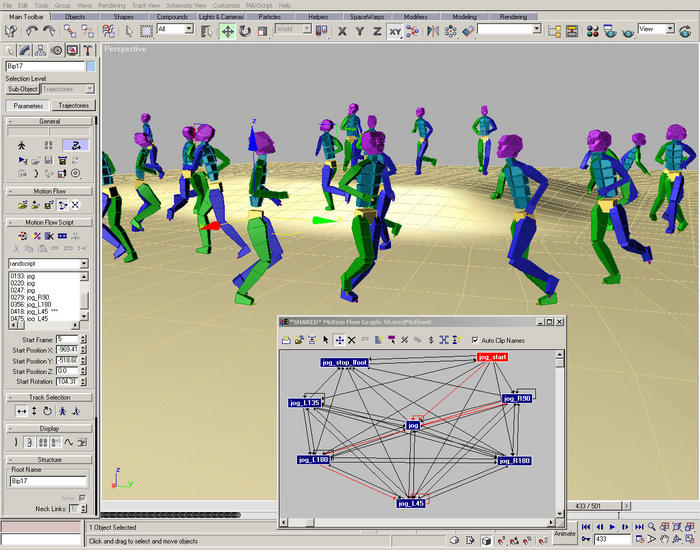Open the Rendering menu
This screenshot has width=700, height=550.
(112, 5)
